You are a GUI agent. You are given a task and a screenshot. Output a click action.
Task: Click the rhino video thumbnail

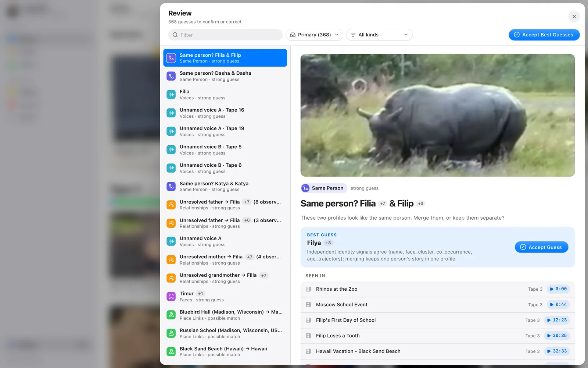pyautogui.click(x=438, y=115)
